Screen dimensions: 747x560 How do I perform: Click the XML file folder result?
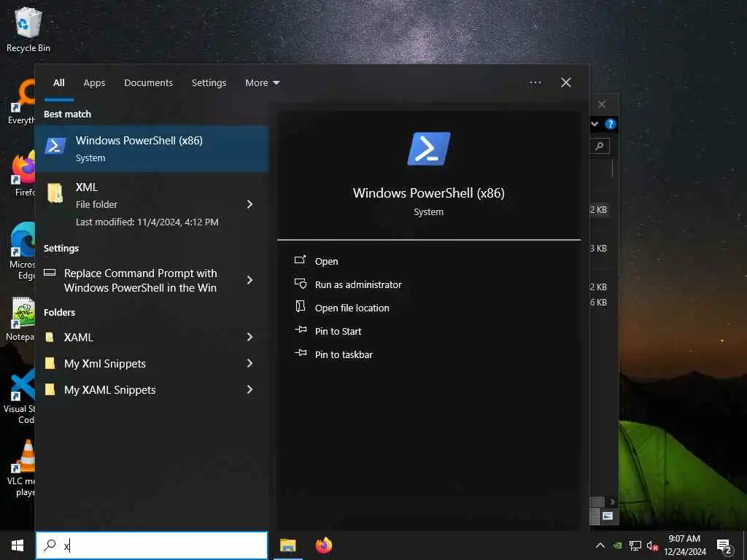tap(152, 204)
